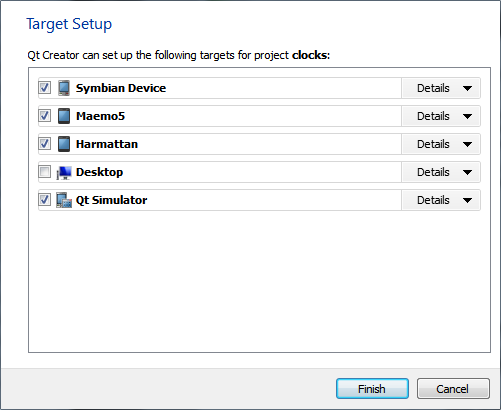501x410 pixels.
Task: Select the Symbian Device label text
Action: coord(121,88)
